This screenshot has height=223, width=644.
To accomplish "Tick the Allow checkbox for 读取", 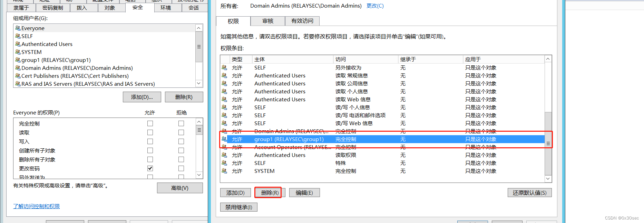I will point(150,132).
